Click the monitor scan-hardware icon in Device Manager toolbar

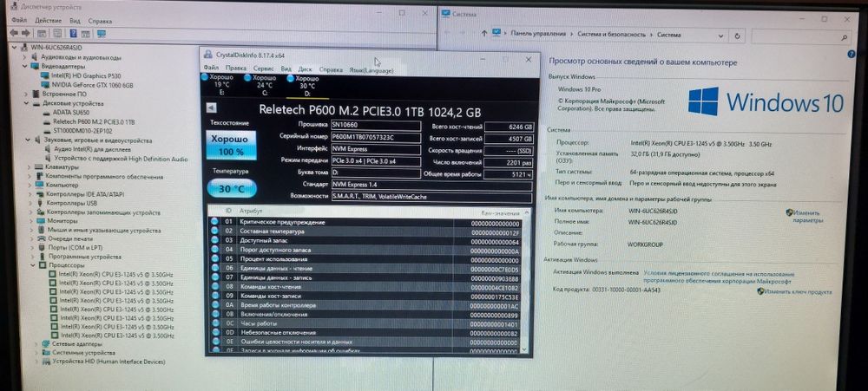tap(102, 33)
